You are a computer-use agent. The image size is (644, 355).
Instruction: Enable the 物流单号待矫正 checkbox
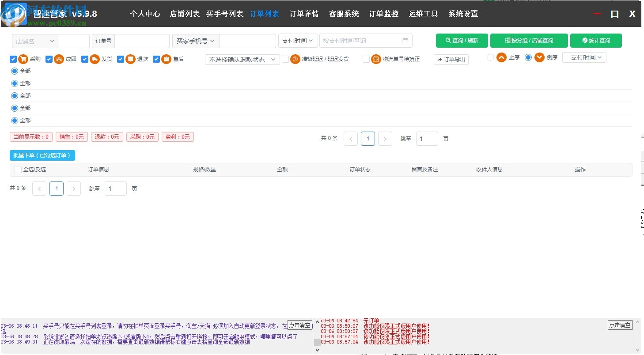coord(366,59)
